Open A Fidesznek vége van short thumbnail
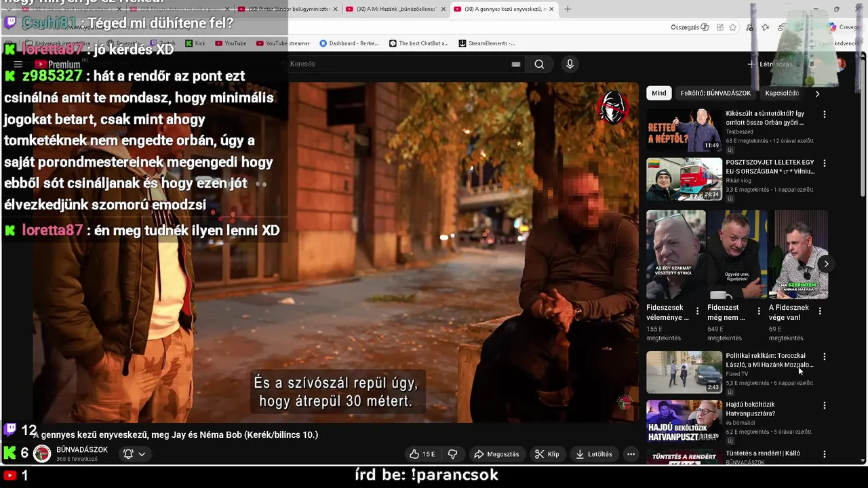The image size is (868, 488). point(798,255)
